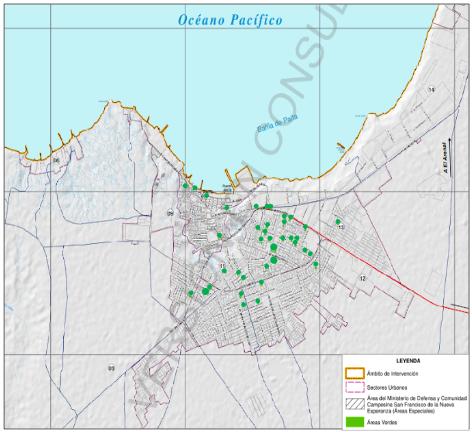Click the green Áreas Verdes legend swatch

[x=355, y=422]
